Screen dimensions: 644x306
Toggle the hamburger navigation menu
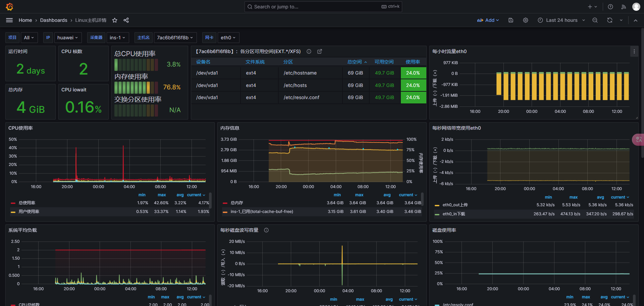9,20
